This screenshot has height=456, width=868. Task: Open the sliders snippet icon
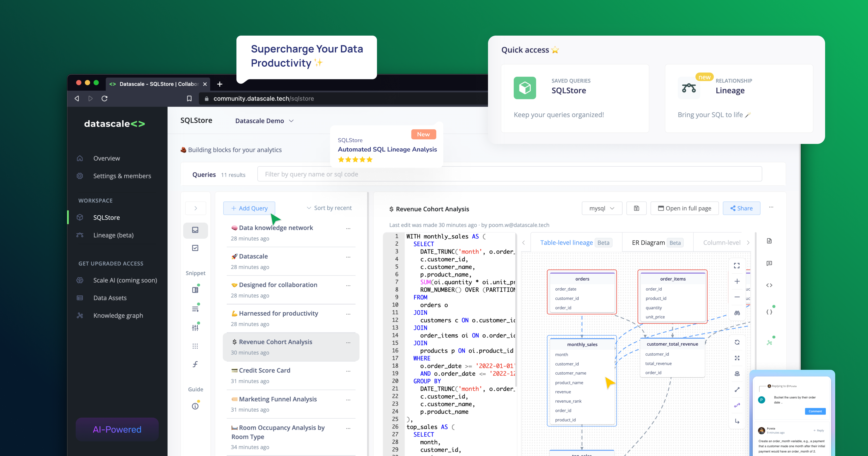(x=195, y=327)
